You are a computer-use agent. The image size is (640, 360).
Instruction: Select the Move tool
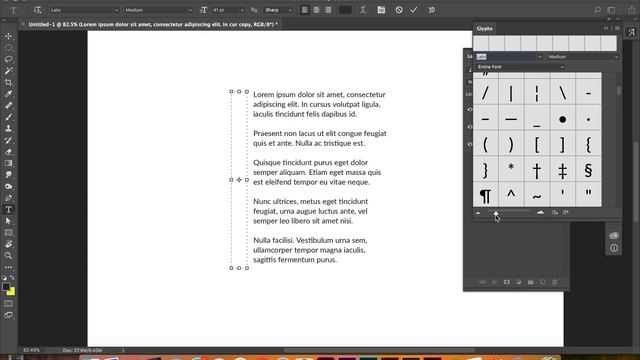pyautogui.click(x=8, y=36)
